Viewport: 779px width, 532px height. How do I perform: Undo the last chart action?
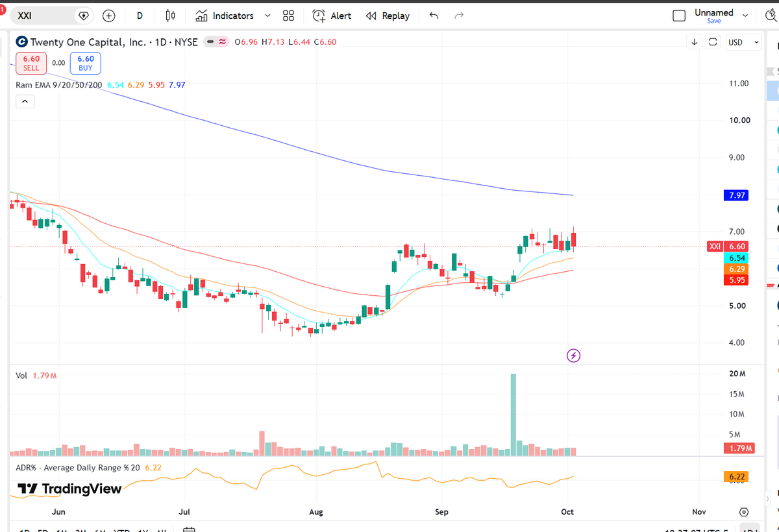coord(434,16)
